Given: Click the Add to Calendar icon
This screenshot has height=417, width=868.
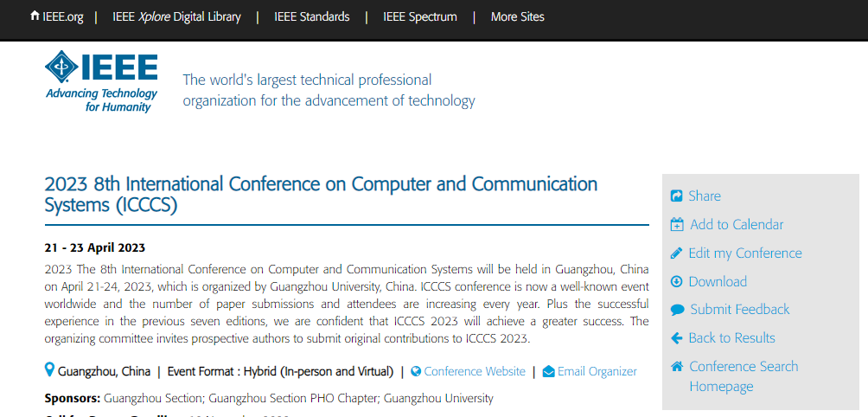Looking at the screenshot, I should click(x=677, y=224).
